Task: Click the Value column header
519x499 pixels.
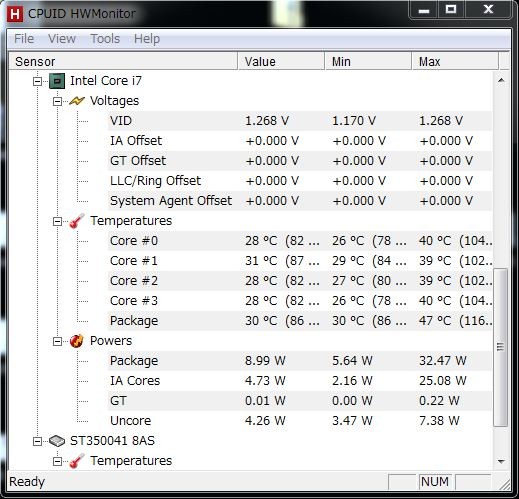Action: pos(281,61)
